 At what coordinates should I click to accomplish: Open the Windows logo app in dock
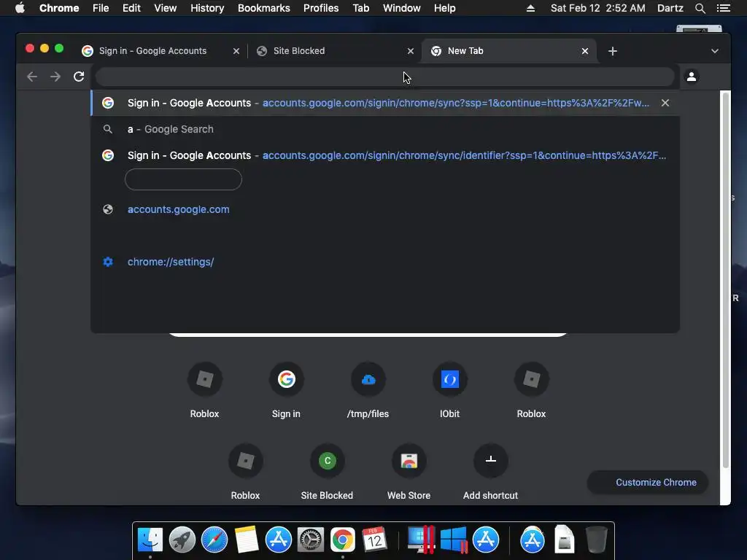[454, 540]
